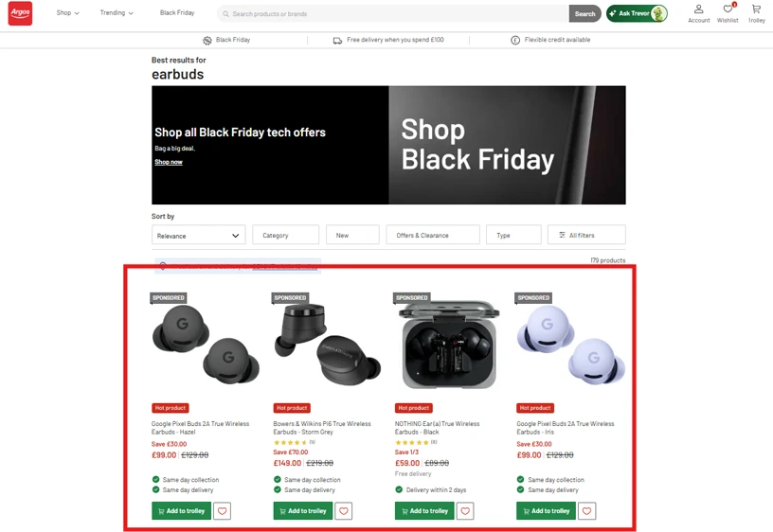Open the Trolley cart icon
The image size is (773, 532).
[x=756, y=13]
